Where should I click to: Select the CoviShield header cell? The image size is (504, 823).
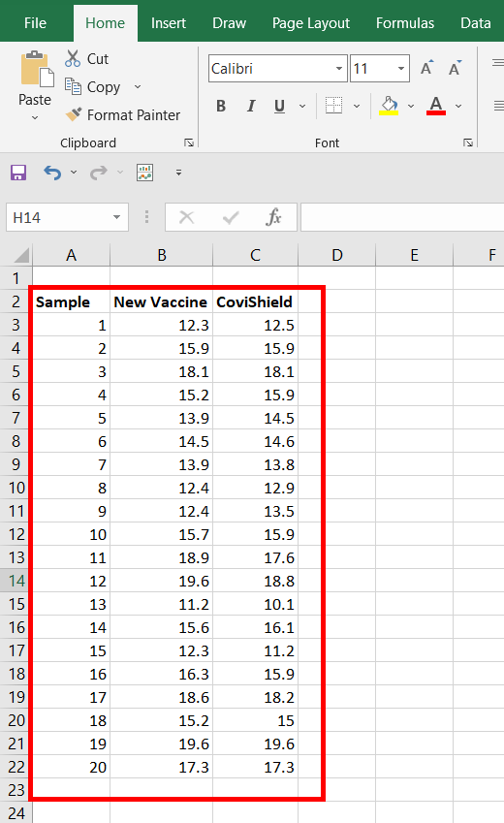pyautogui.click(x=255, y=301)
